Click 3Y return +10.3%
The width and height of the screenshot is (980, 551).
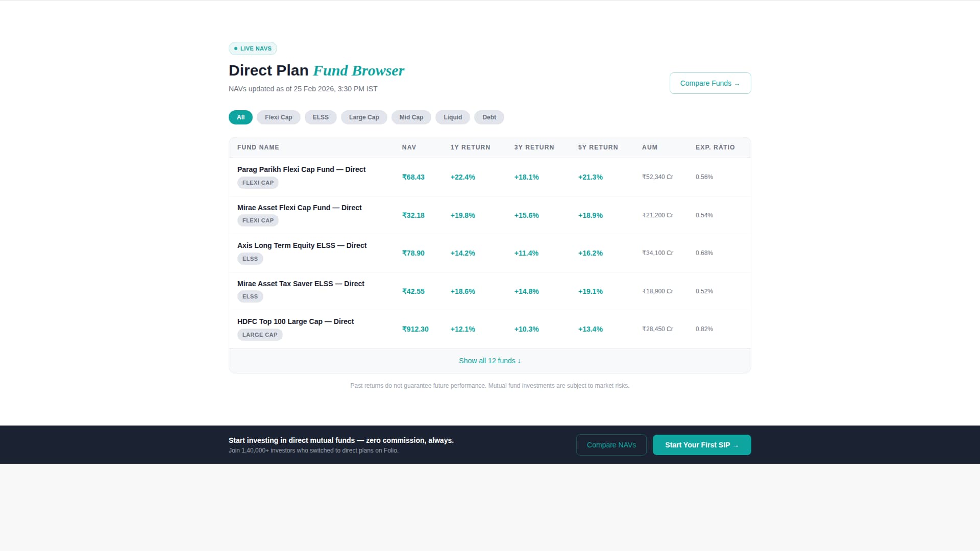526,329
